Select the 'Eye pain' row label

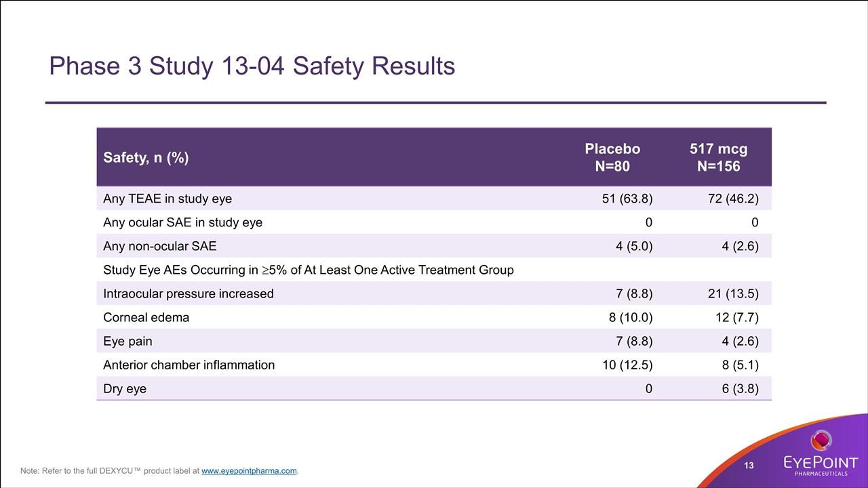pos(127,341)
